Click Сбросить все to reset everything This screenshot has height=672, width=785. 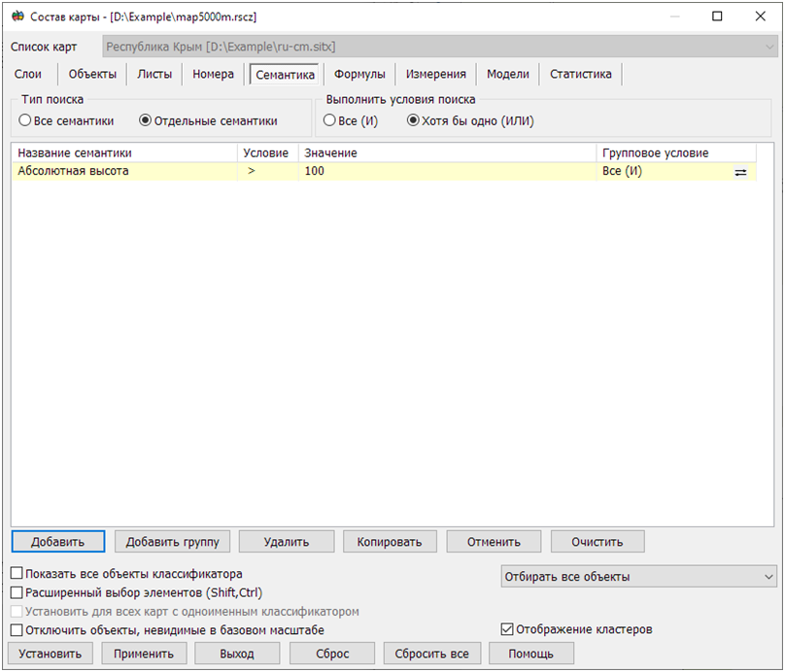pyautogui.click(x=432, y=653)
